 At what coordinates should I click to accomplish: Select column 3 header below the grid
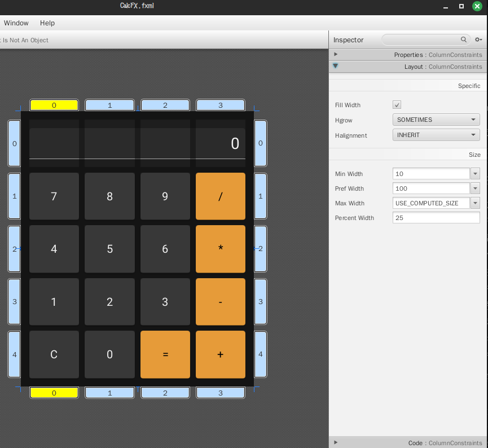point(221,393)
